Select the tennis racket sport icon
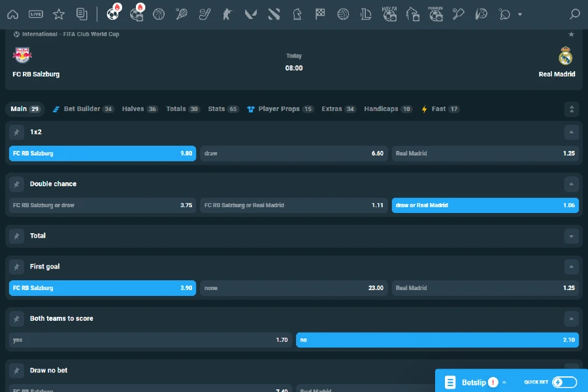This screenshot has width=588, height=392. coord(182,14)
